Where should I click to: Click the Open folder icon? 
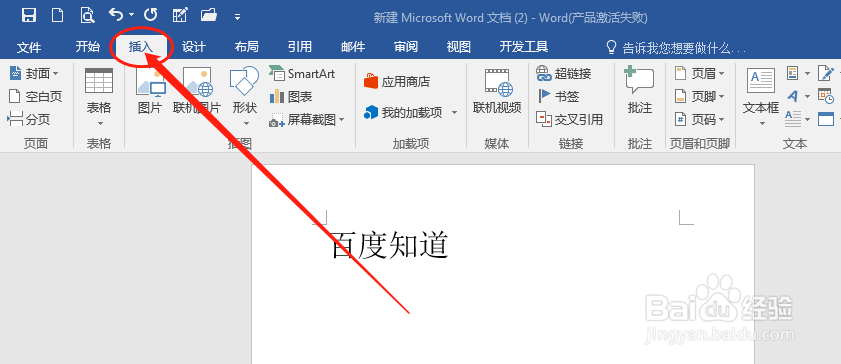[x=209, y=15]
